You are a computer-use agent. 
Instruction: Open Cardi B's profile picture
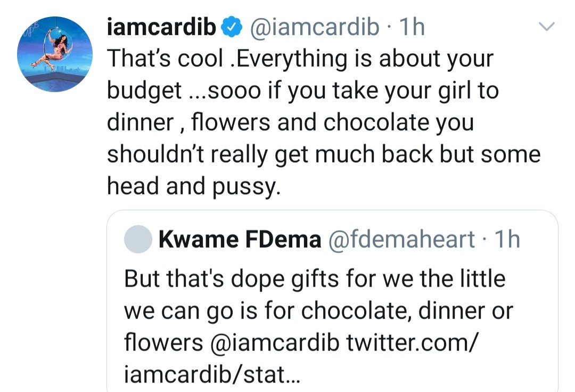[x=55, y=54]
